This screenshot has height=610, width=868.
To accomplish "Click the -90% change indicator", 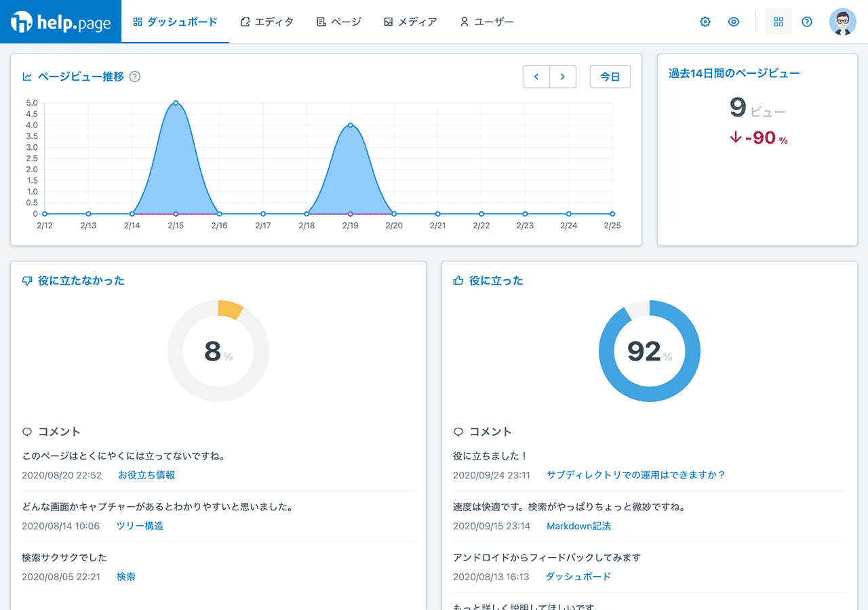I will pyautogui.click(x=759, y=138).
